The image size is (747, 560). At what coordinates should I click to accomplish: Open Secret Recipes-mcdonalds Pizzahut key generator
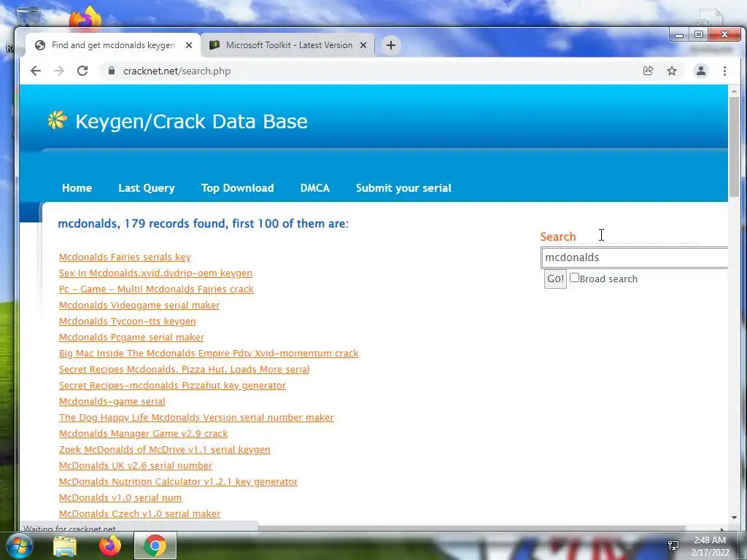(x=172, y=385)
